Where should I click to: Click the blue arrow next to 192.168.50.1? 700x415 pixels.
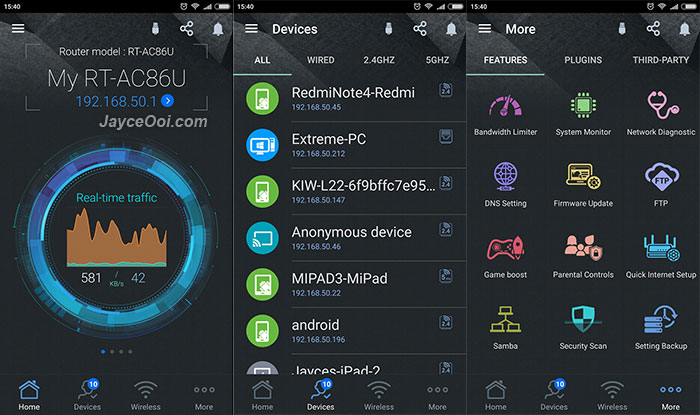[167, 101]
